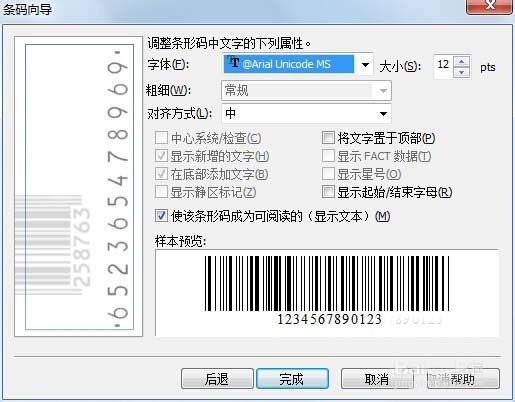Close the 条码向导 dialog window

pos(489,6)
